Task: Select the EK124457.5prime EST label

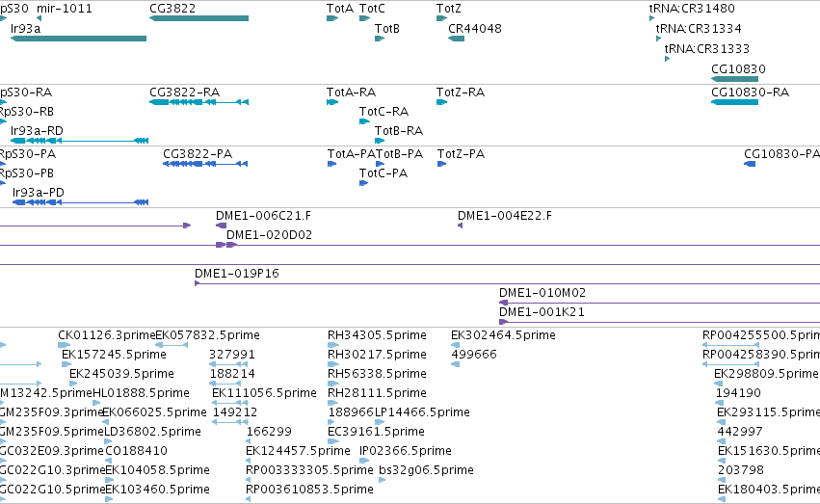Action: tap(298, 451)
